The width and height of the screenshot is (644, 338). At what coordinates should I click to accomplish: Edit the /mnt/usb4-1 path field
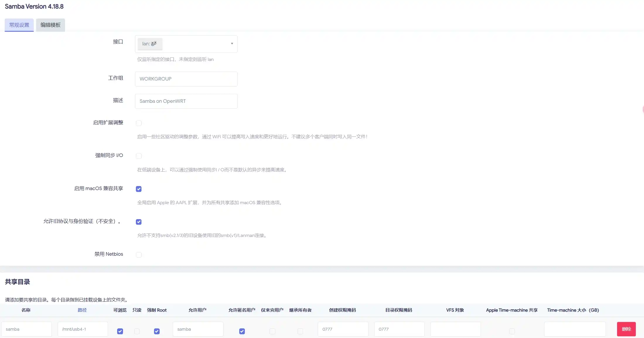click(83, 329)
